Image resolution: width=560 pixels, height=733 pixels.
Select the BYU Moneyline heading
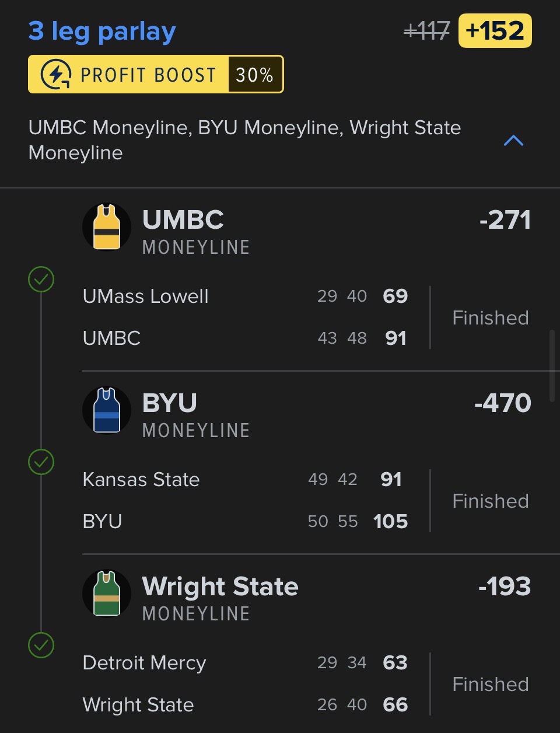(x=170, y=403)
